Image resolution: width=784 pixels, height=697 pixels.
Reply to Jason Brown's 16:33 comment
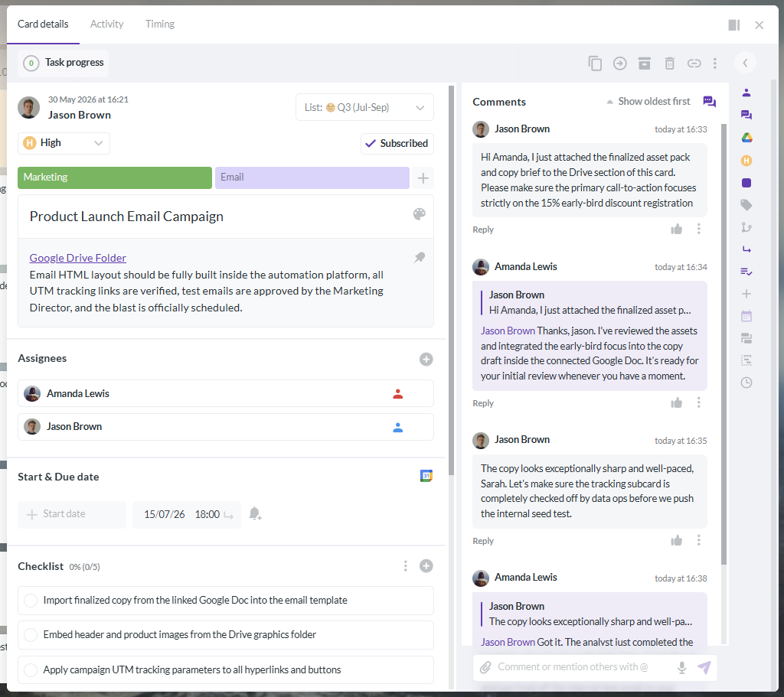(483, 230)
